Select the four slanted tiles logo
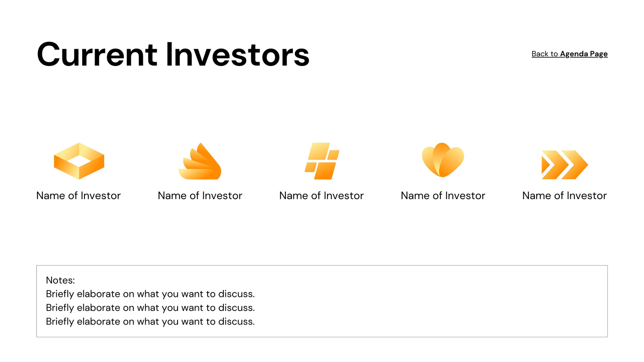This screenshot has height=362, width=644. pos(322,161)
